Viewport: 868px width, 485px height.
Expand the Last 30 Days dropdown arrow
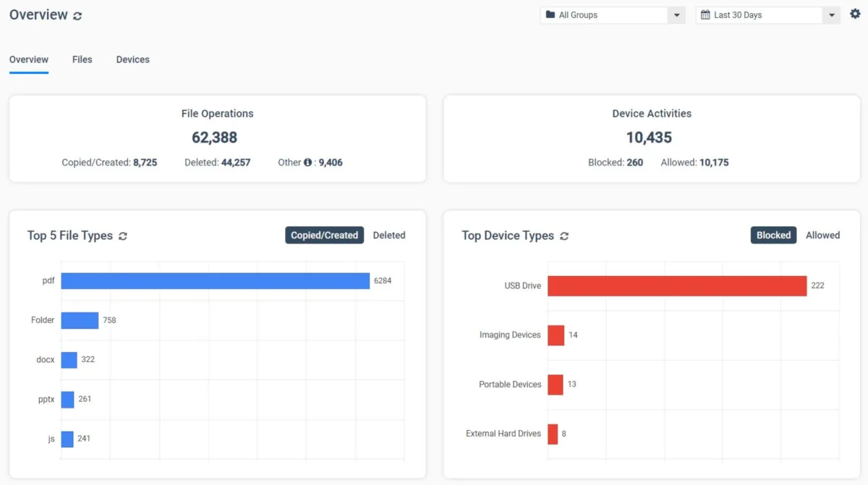831,15
